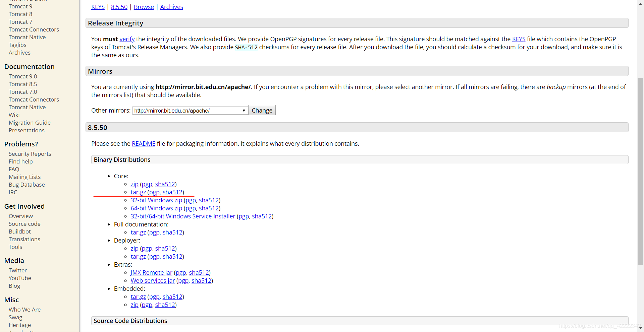Open Archives in sidebar

coord(19,53)
